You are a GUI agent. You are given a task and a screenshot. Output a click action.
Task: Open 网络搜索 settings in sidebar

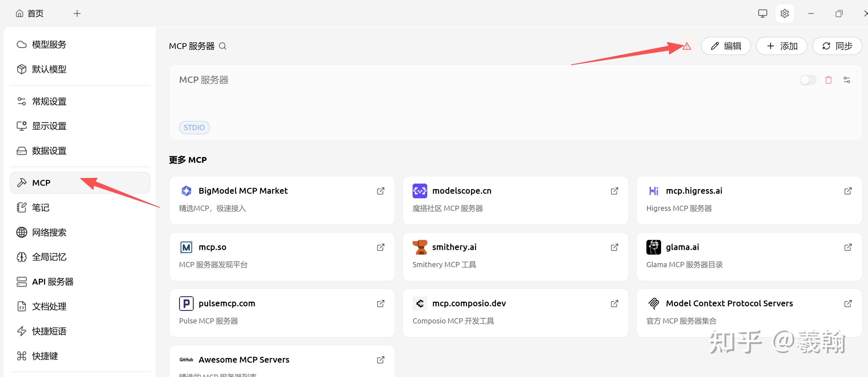pos(49,233)
